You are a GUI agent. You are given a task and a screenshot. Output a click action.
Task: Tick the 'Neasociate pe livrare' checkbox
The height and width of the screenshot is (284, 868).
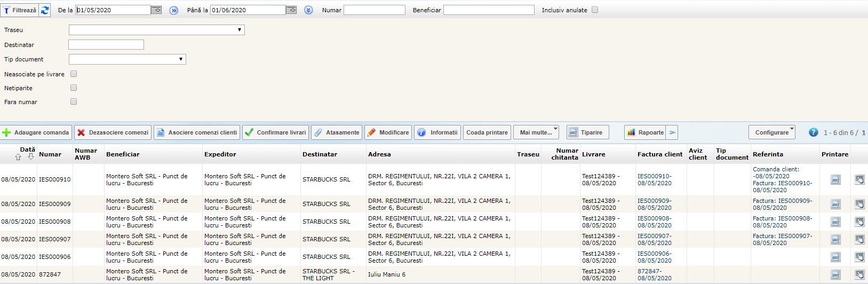(74, 74)
